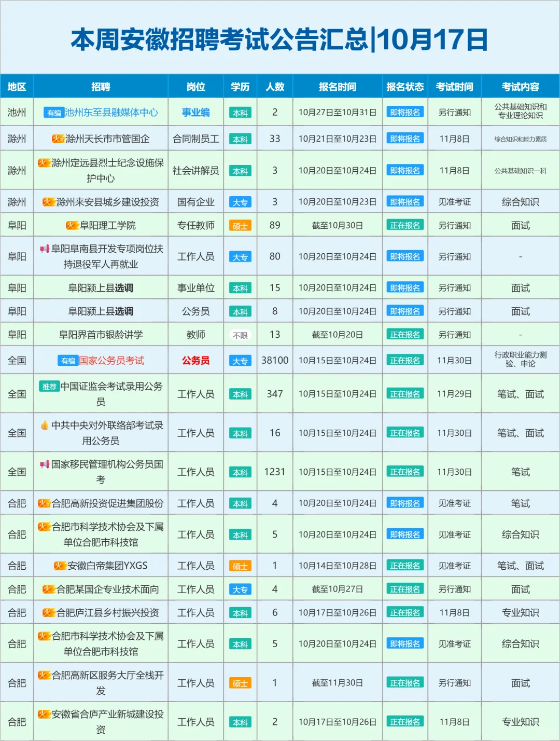The image size is (560, 741).
Task: Click the fire icon beside 安徽省合庐产业新城建设投资
Action: [44, 714]
